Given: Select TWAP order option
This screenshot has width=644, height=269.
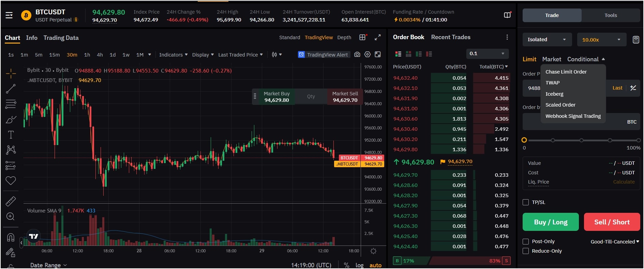Looking at the screenshot, I should pos(552,83).
